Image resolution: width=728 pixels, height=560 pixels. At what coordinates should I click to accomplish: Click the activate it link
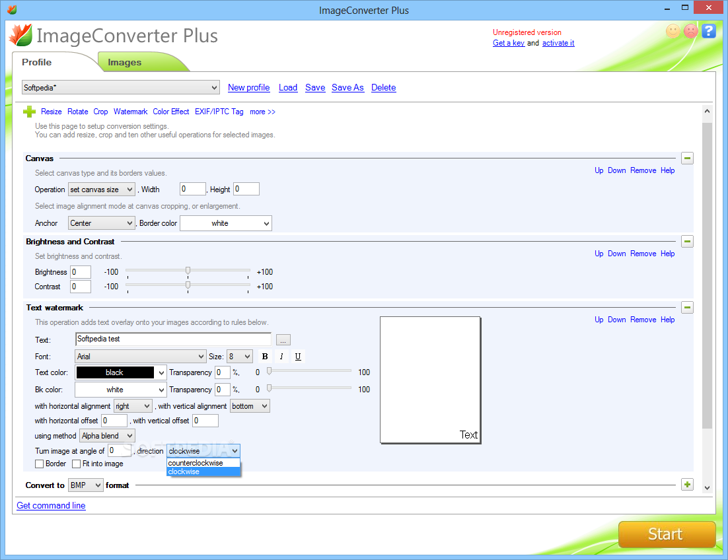[558, 43]
